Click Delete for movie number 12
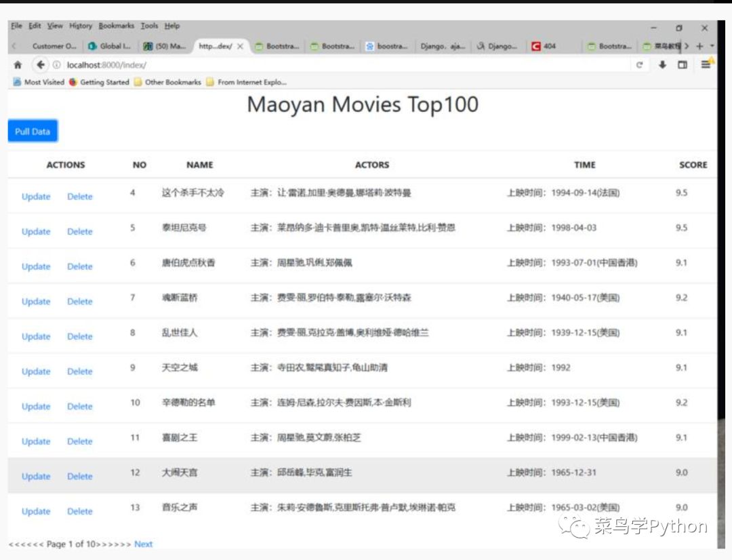Viewport: 732px width, 560px height. (x=80, y=477)
